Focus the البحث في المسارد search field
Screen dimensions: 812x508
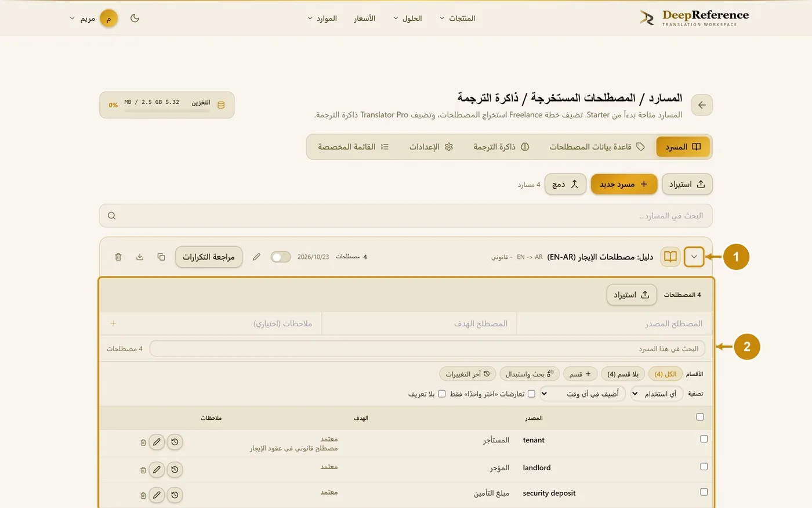[x=406, y=215]
